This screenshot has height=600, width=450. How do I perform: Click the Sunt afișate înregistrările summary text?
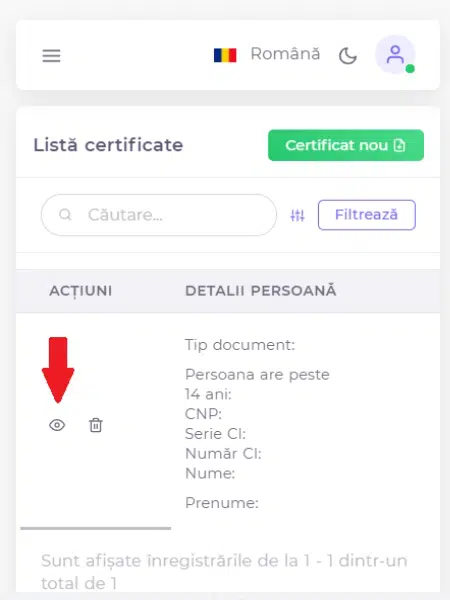tap(224, 572)
